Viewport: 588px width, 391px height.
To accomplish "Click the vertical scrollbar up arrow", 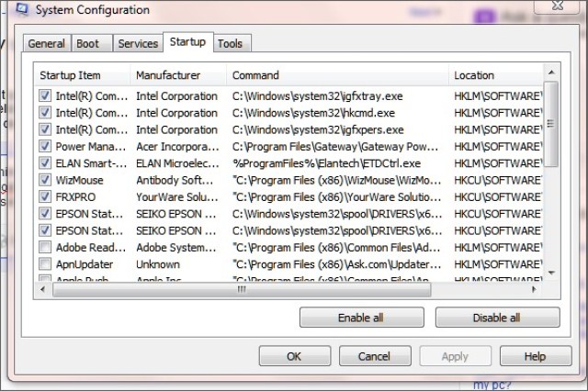I will click(551, 73).
